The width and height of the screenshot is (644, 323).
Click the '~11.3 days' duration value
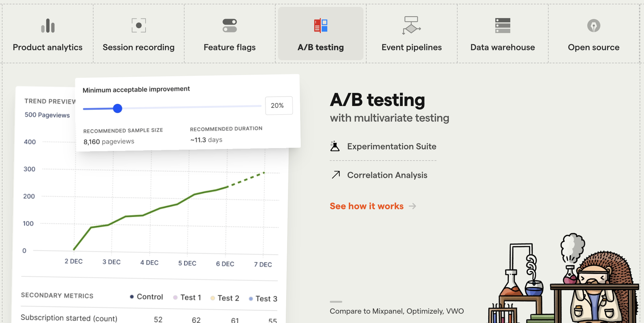206,140
